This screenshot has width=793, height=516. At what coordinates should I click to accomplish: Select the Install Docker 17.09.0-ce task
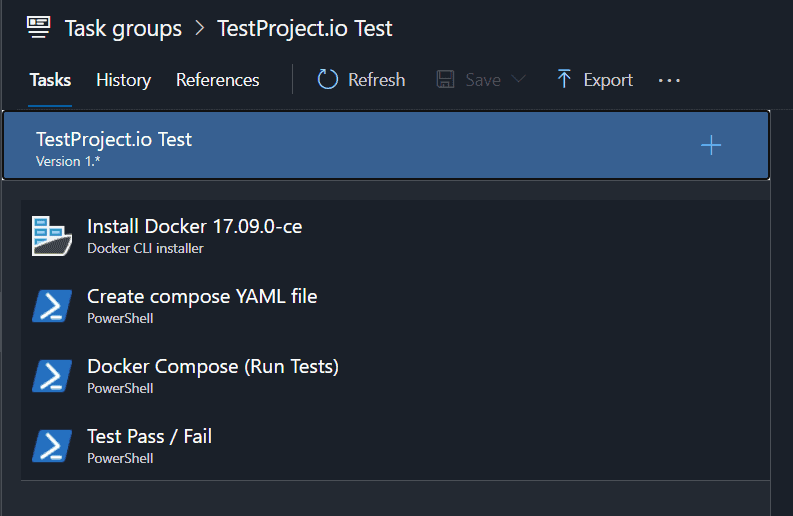tap(395, 236)
